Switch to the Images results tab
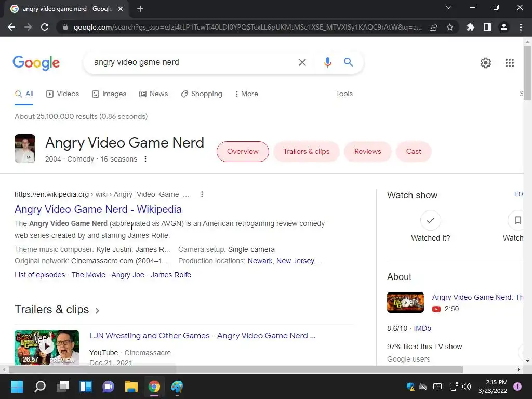Screen dimensions: 532x399 coord(109,94)
